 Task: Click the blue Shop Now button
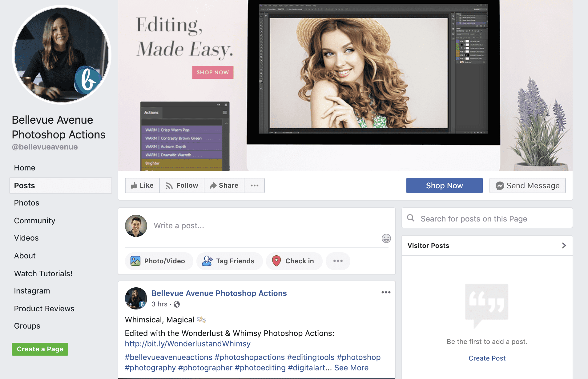pos(444,186)
